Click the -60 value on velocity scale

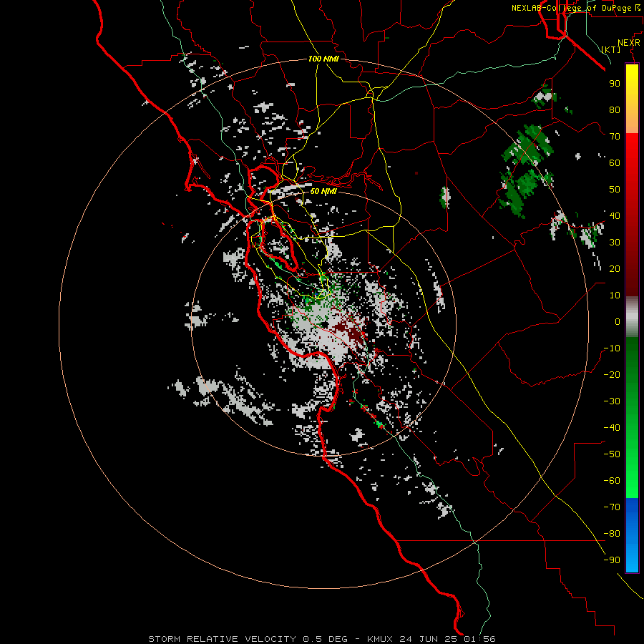612,481
